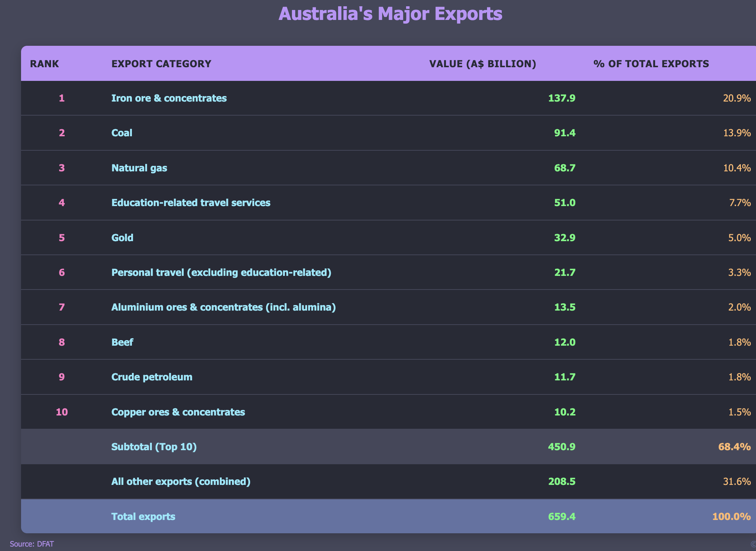Select the Crude petroleum row label
Viewport: 756px width, 551px height.
pyautogui.click(x=151, y=377)
